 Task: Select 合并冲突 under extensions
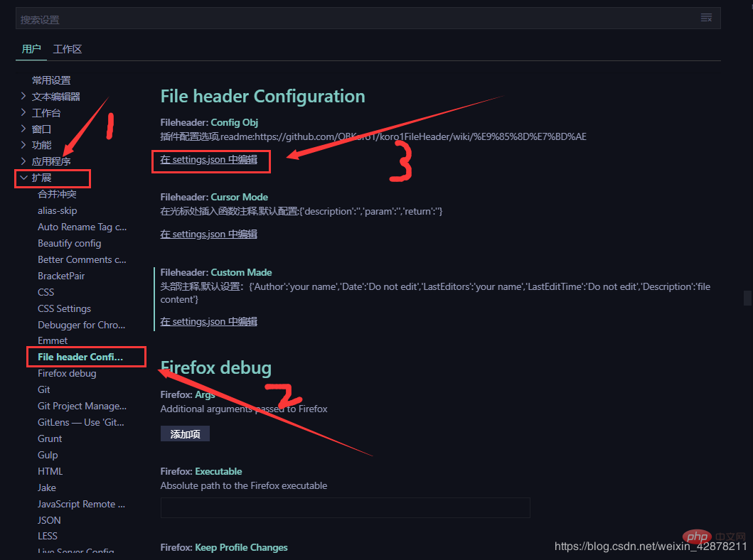pyautogui.click(x=57, y=194)
